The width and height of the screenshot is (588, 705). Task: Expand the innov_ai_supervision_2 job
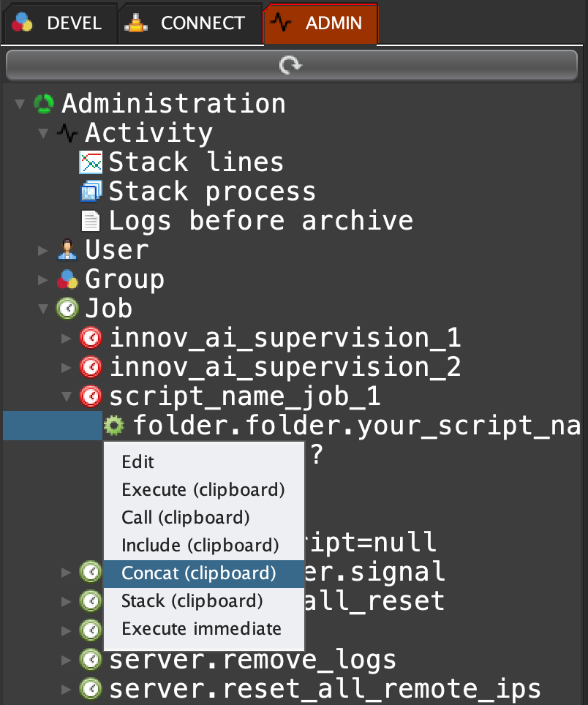pos(67,367)
